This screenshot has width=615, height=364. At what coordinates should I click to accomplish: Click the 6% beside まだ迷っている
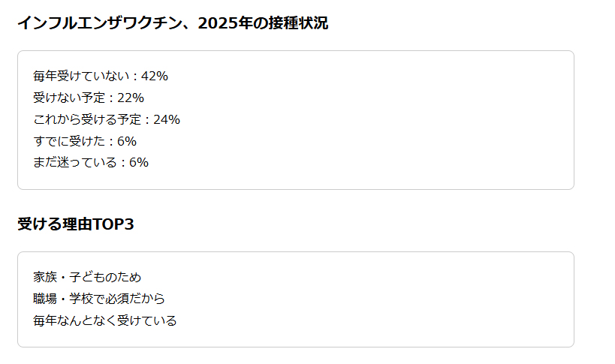click(139, 162)
